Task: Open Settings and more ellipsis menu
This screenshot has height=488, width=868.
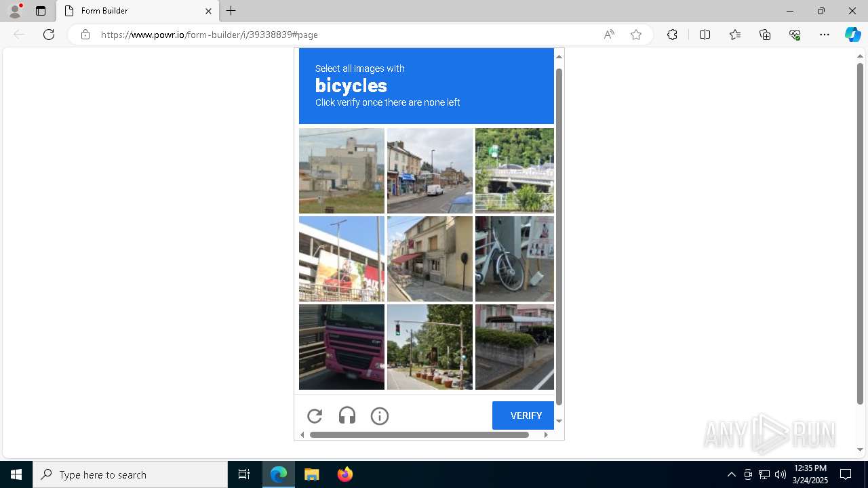Action: pyautogui.click(x=825, y=35)
